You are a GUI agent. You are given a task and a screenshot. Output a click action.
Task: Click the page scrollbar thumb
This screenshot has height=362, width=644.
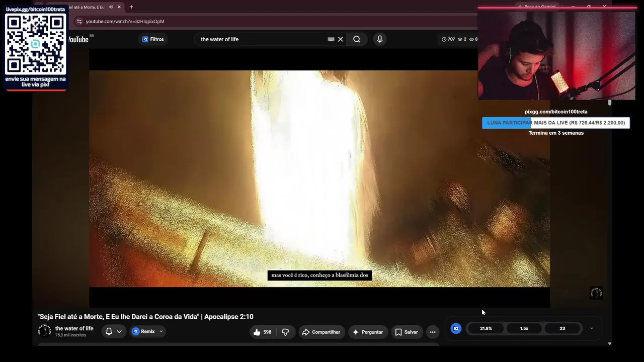[609, 103]
